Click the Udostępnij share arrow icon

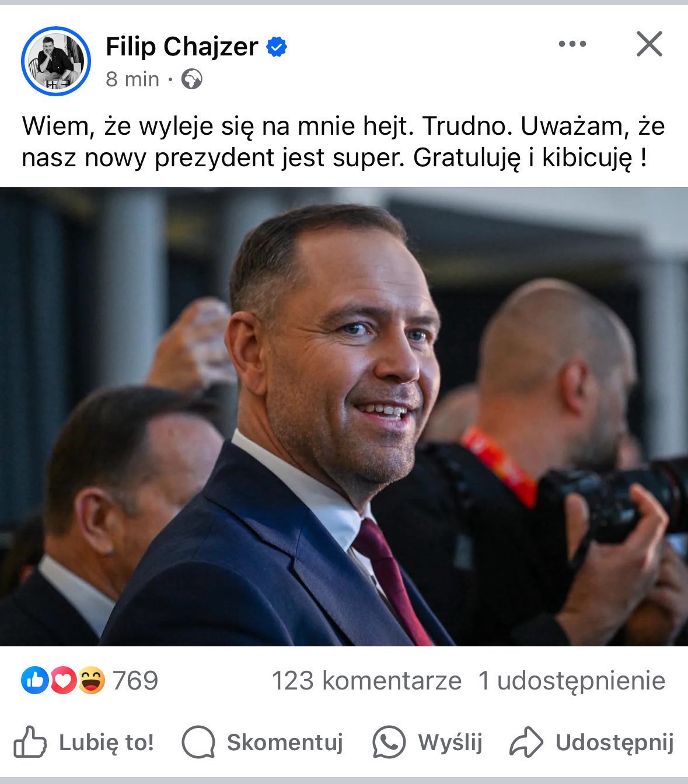(526, 742)
